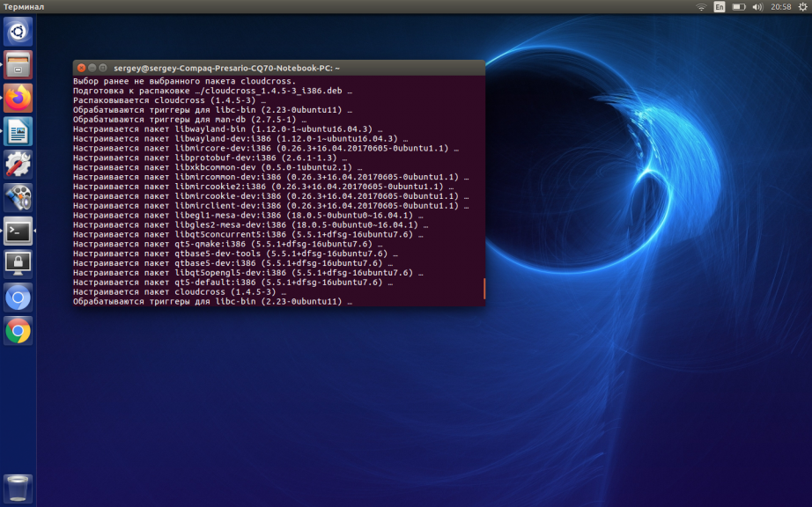812x507 pixels.
Task: Launch the video editor film reel icon
Action: [x=18, y=197]
